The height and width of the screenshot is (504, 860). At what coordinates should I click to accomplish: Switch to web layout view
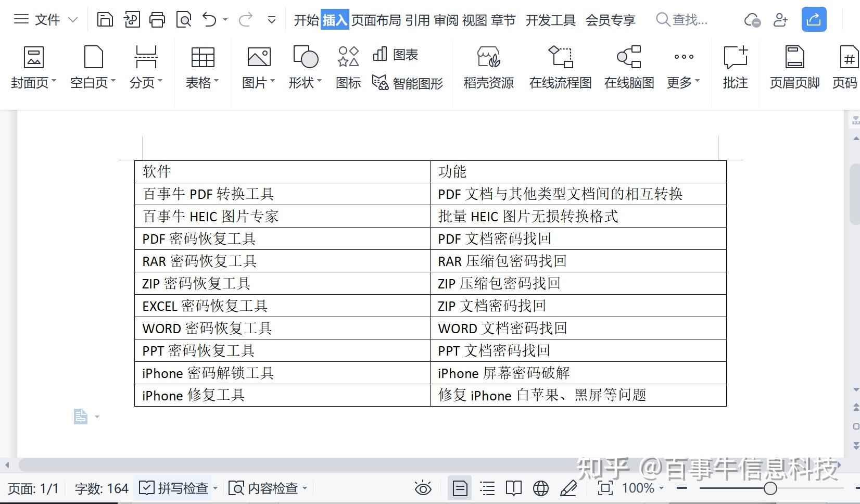[541, 488]
